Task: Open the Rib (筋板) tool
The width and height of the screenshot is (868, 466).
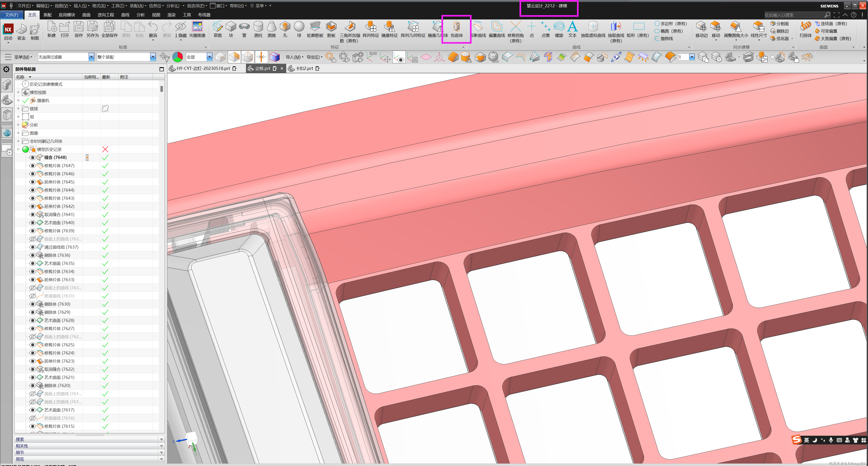Action: (331, 29)
